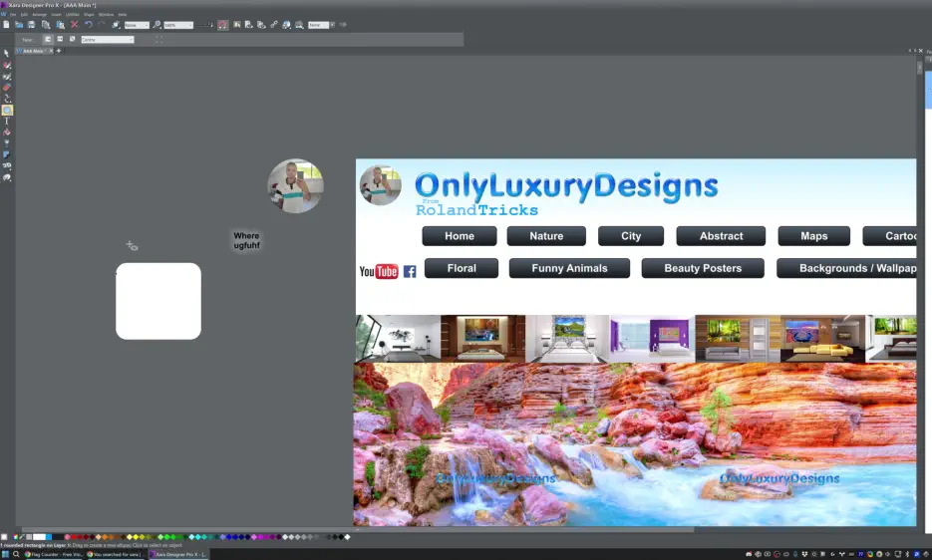This screenshot has width=932, height=560.
Task: Click the 'Funny Animals' navigation button
Action: (569, 268)
